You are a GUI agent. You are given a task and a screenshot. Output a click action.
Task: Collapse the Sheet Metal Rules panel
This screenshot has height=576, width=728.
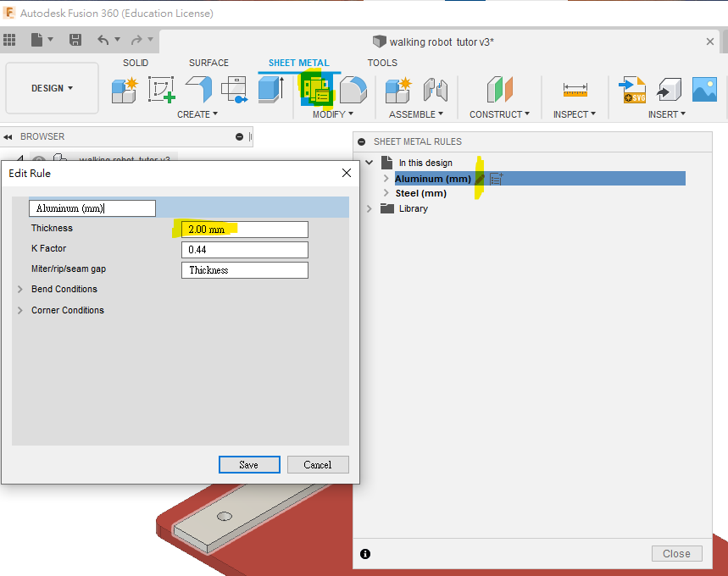pos(362,142)
